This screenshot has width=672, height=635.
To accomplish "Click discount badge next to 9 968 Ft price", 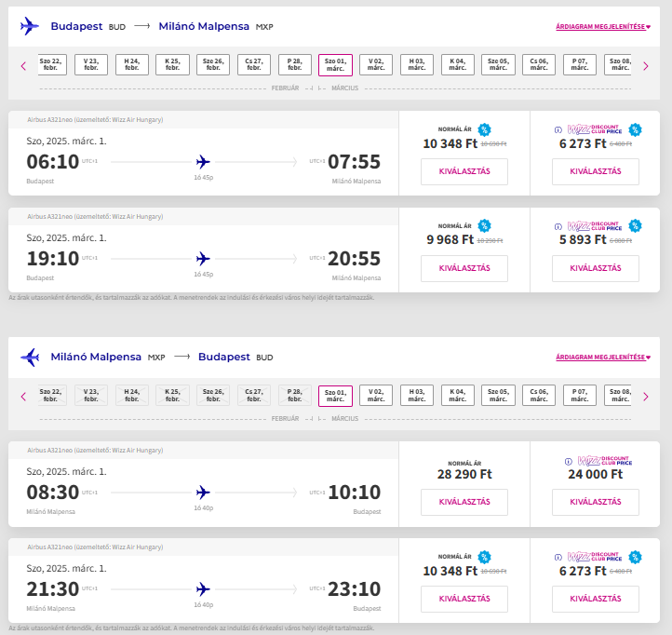I will (x=484, y=226).
